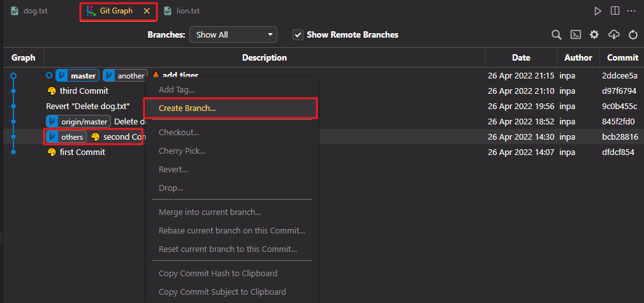Switch to the dog.txt tab

(x=29, y=11)
